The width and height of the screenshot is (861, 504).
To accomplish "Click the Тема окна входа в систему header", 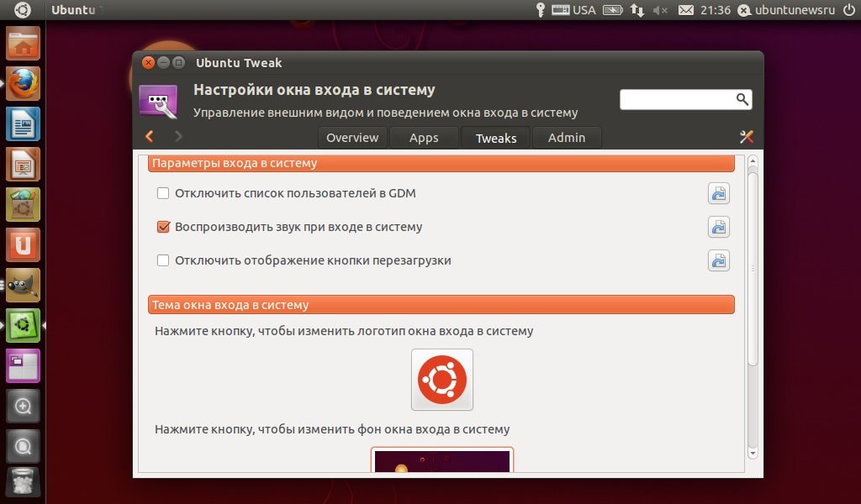I will (441, 304).
